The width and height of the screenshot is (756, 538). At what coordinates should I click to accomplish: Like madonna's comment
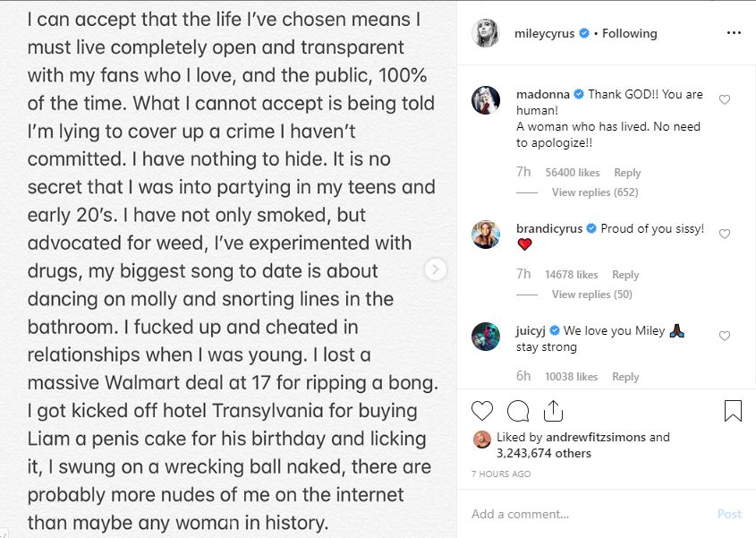point(725,100)
